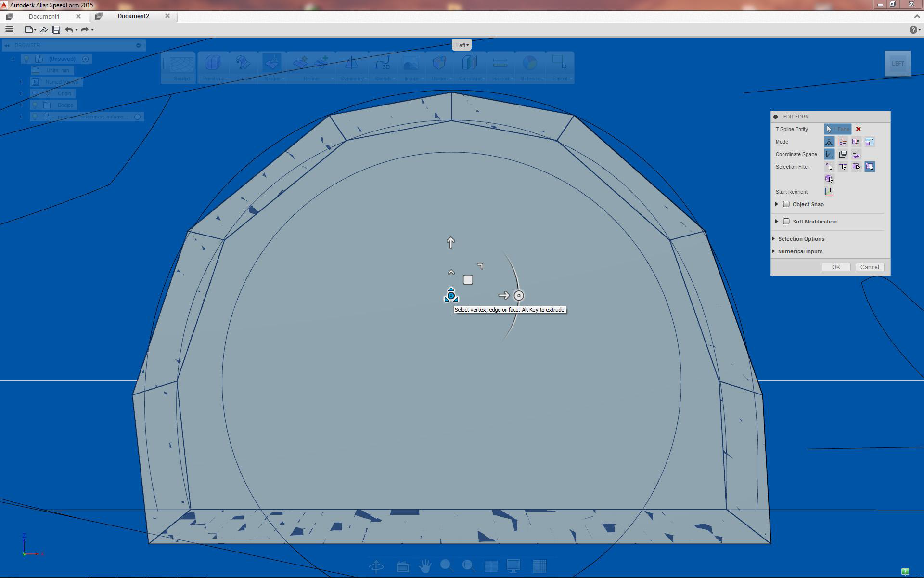Enable the Soft Modification checkbox

(x=786, y=222)
